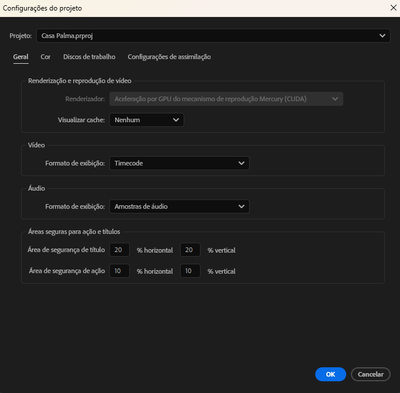Open the Projeto dropdown showing Casa Palma.prproj
Screen dimensions: 400x393
click(x=213, y=36)
